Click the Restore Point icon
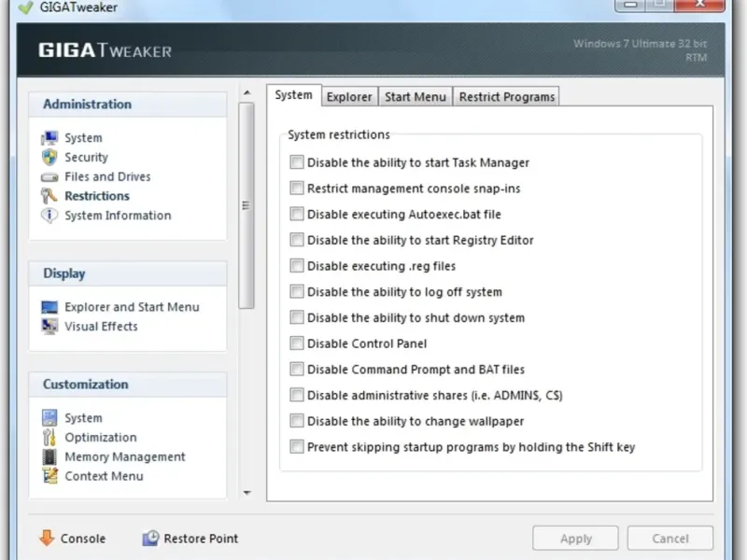The width and height of the screenshot is (747, 560). click(x=150, y=539)
